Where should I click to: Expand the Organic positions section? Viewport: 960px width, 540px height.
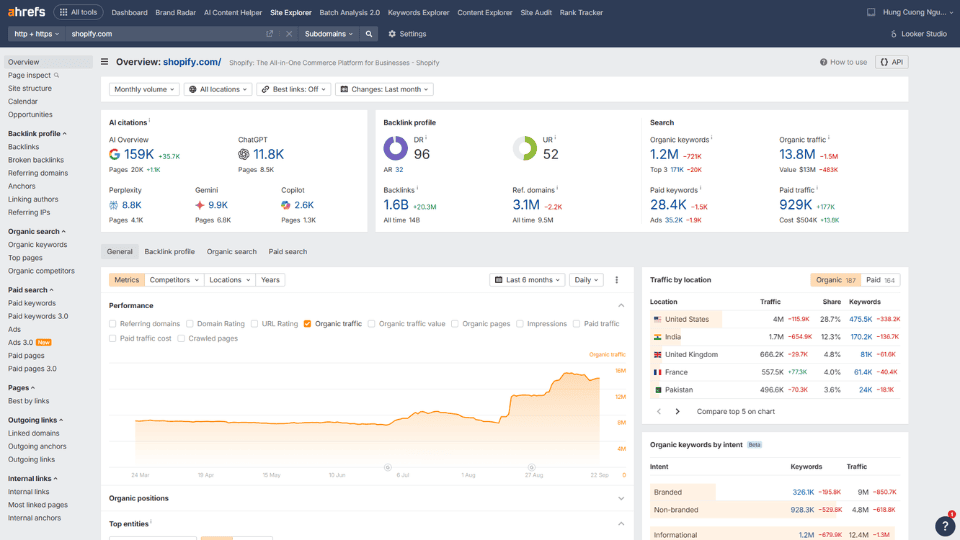pos(621,498)
